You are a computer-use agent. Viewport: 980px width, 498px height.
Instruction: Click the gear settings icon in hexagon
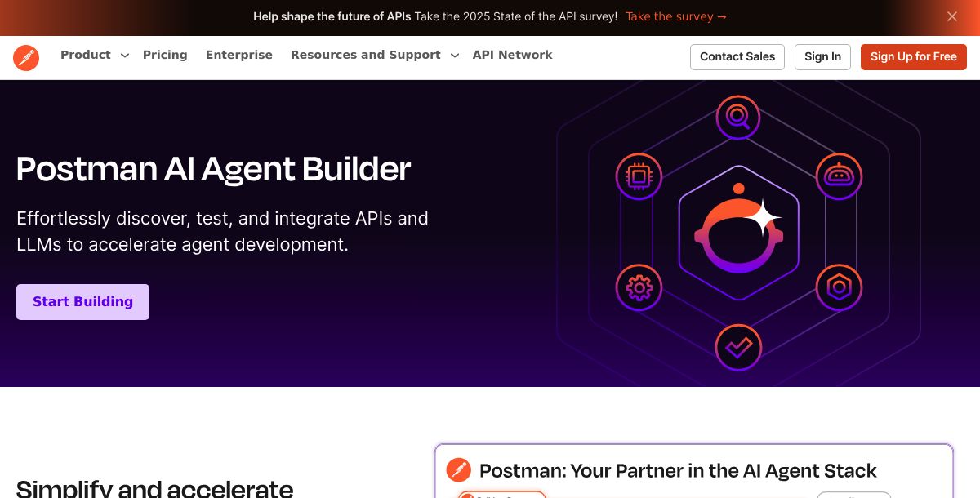(639, 287)
